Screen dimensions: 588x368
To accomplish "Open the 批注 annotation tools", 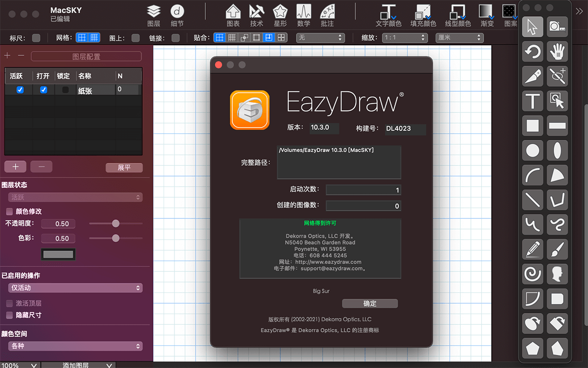I will 327,16.
